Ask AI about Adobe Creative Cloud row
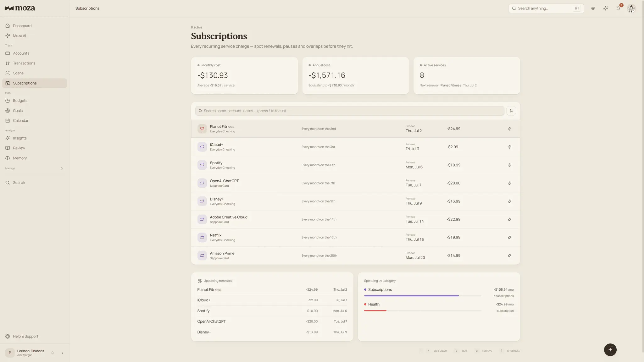 509,219
